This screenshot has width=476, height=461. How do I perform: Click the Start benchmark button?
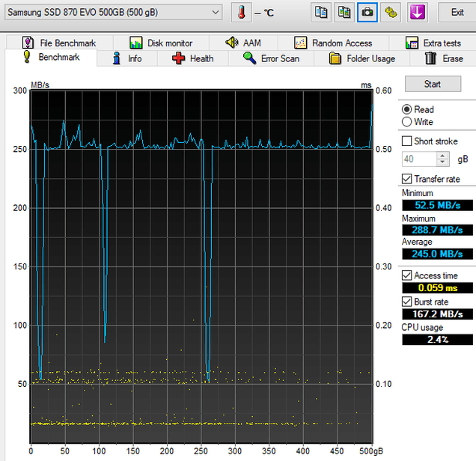point(433,84)
